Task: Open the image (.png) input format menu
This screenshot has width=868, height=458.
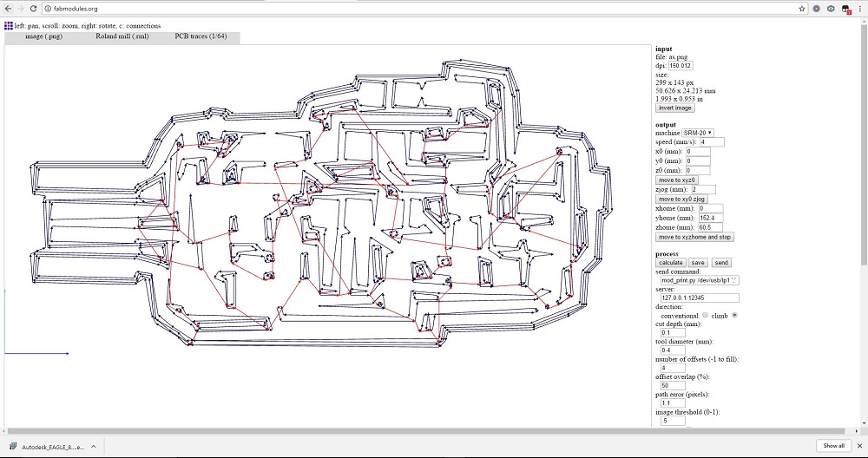Action: click(43, 36)
